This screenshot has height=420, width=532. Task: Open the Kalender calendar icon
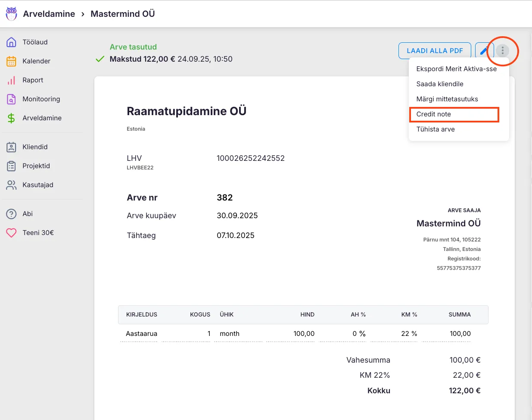tap(11, 61)
